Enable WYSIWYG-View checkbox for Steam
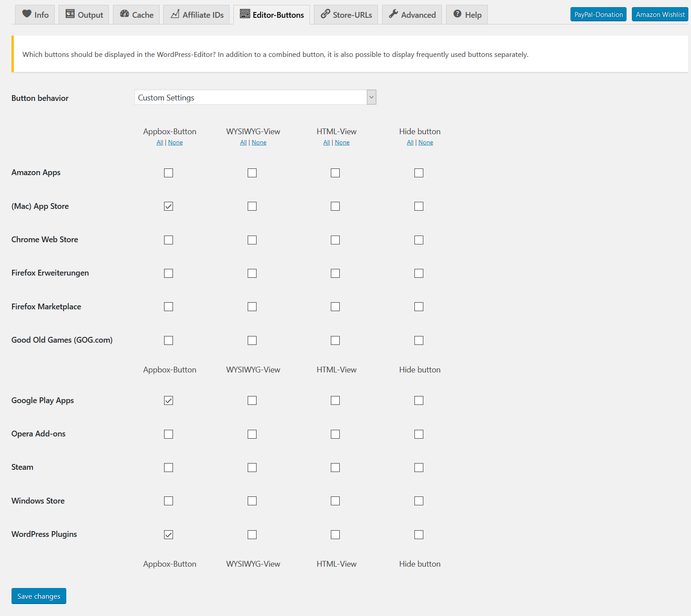Image resolution: width=691 pixels, height=616 pixels. 252,468
